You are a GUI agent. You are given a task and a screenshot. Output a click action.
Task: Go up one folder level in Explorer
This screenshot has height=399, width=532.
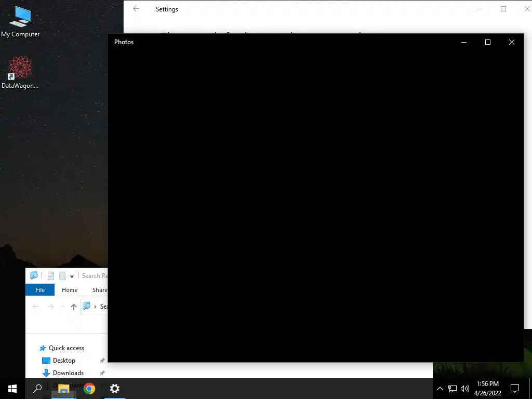coord(74,307)
